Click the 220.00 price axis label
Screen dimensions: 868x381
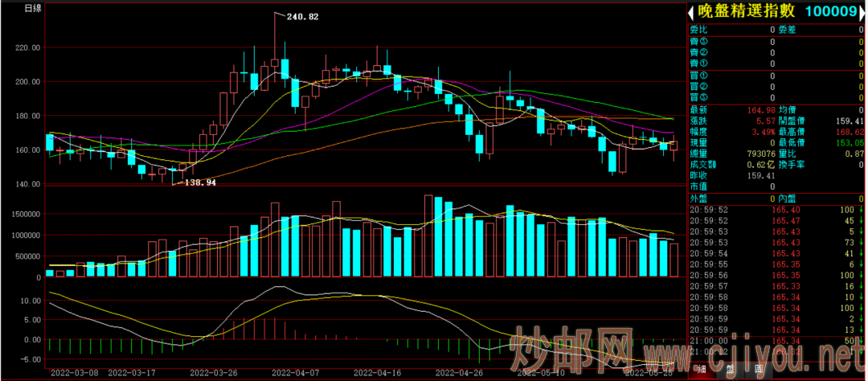pos(27,47)
